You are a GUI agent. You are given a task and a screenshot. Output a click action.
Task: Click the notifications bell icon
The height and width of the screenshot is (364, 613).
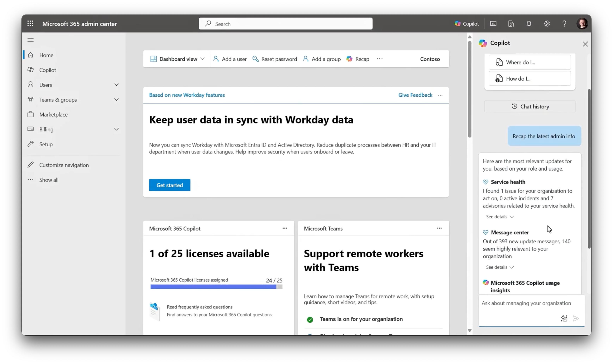pos(529,24)
